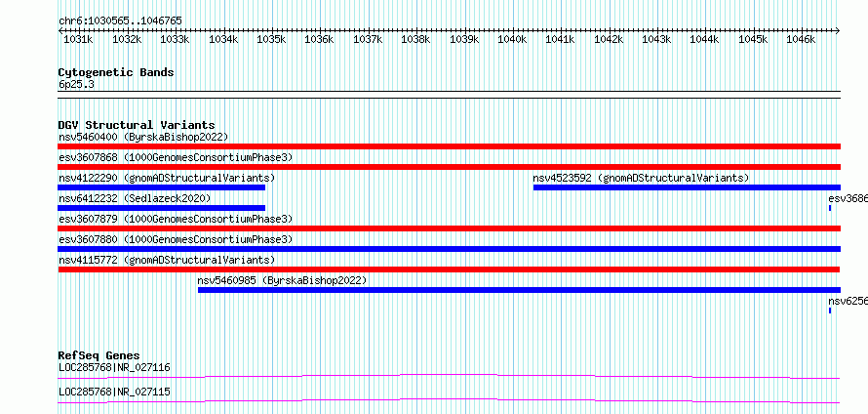Open variant label nsv5460400 (ByrskaBishop2022)
The height and width of the screenshot is (414, 868).
tap(143, 137)
